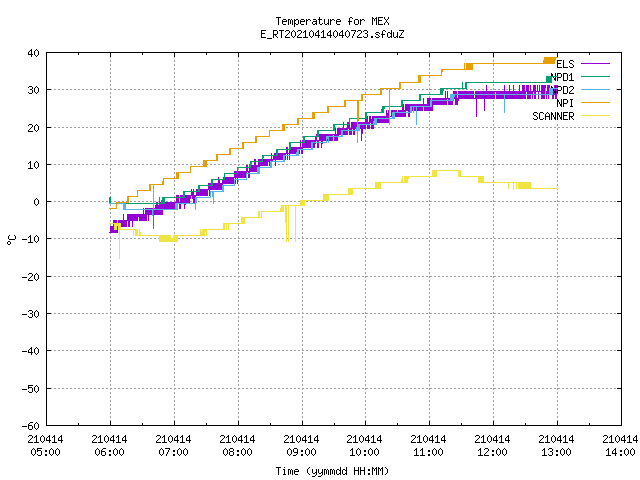Click the x-axis tick label 11:00
640x480 pixels.
click(429, 452)
